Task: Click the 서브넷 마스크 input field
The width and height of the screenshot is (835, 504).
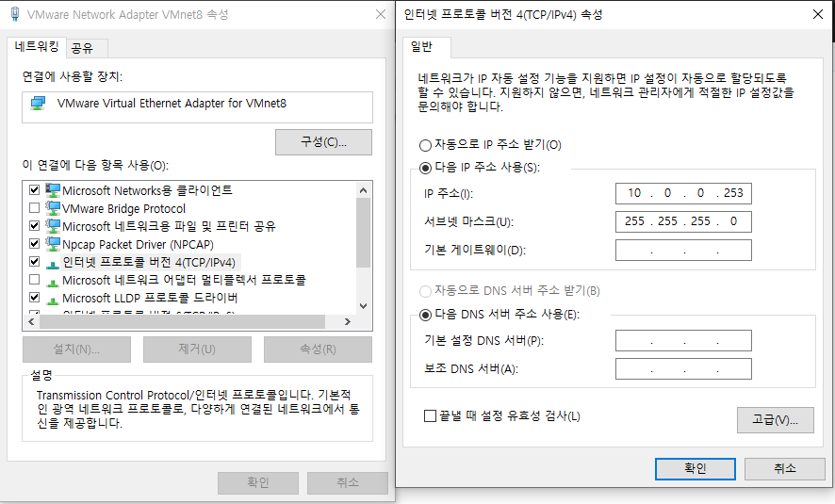Action: (x=683, y=221)
